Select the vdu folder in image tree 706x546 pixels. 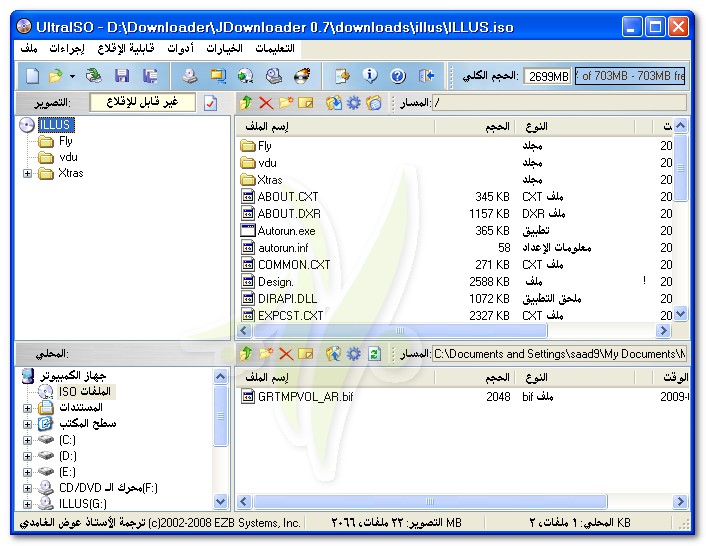pyautogui.click(x=68, y=157)
